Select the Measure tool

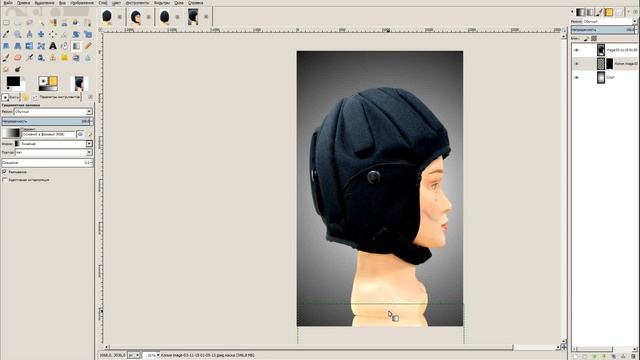coord(29,34)
